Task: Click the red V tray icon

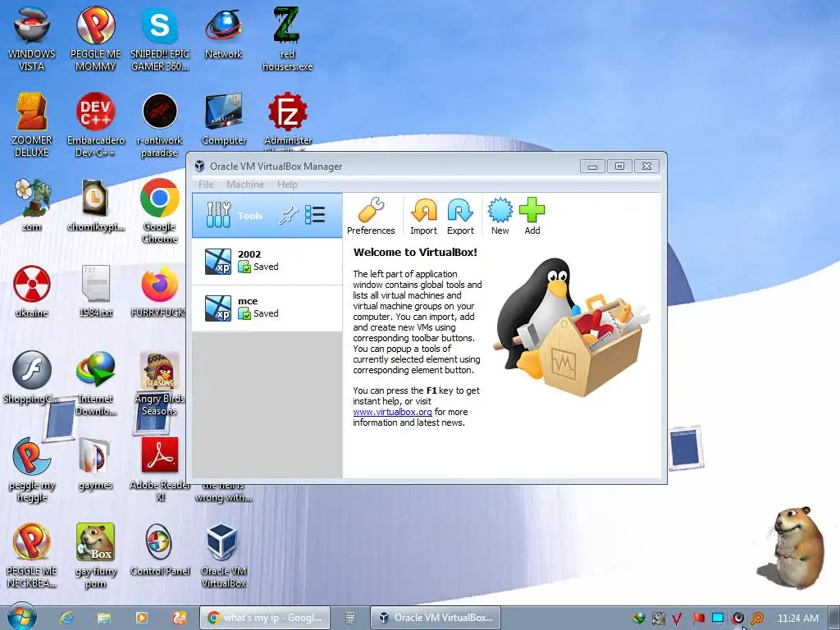Action: [x=677, y=619]
